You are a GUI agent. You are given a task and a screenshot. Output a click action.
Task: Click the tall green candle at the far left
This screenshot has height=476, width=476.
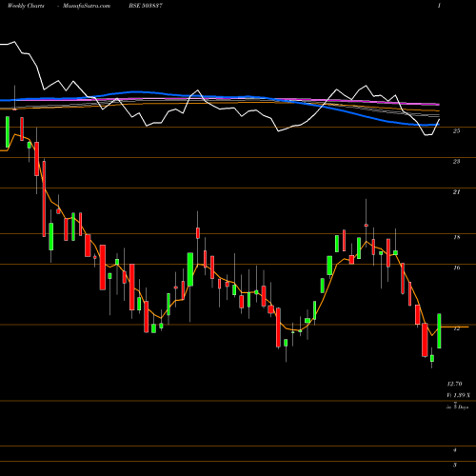(x=8, y=132)
